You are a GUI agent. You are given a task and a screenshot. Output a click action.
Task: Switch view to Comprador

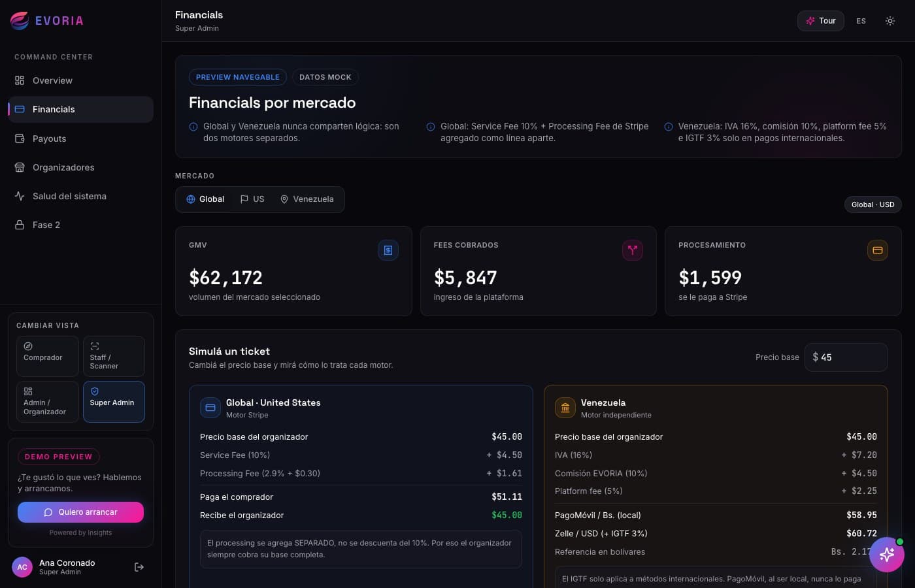click(x=48, y=356)
